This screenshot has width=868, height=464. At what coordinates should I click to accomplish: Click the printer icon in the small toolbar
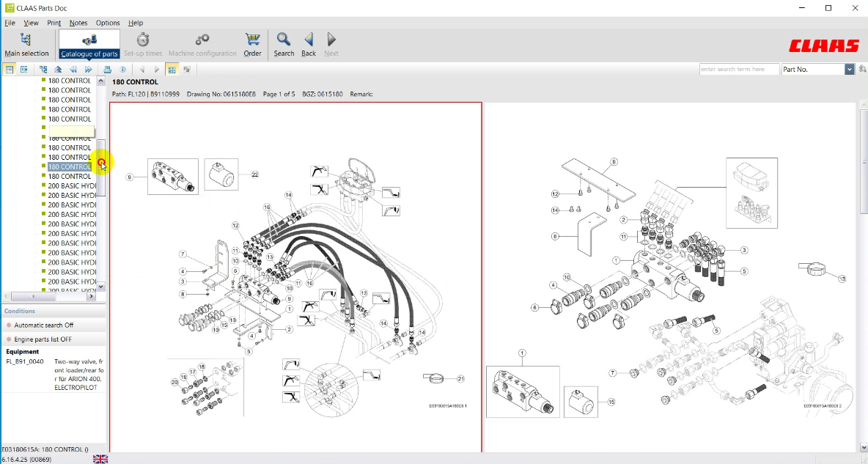point(107,69)
